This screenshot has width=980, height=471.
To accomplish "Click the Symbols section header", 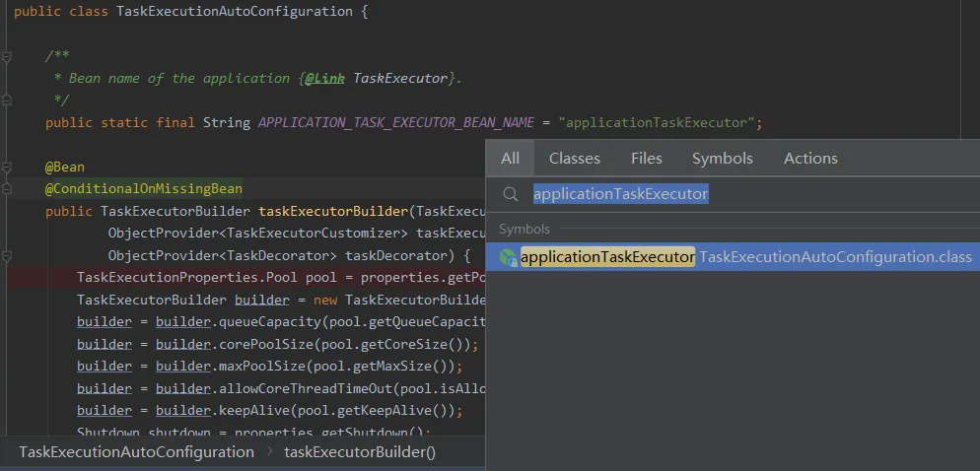I will (x=525, y=230).
